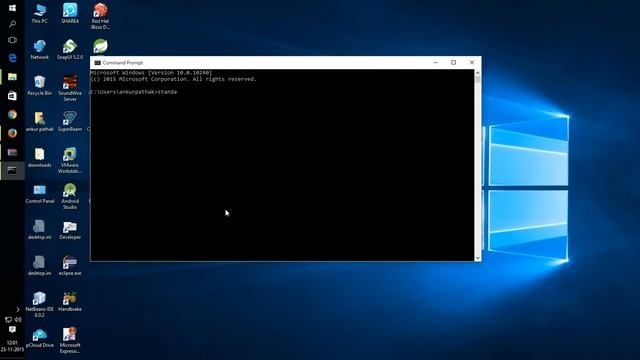Select the Microsoft Expression desktop shortcut
The width and height of the screenshot is (640, 360).
tap(70, 341)
